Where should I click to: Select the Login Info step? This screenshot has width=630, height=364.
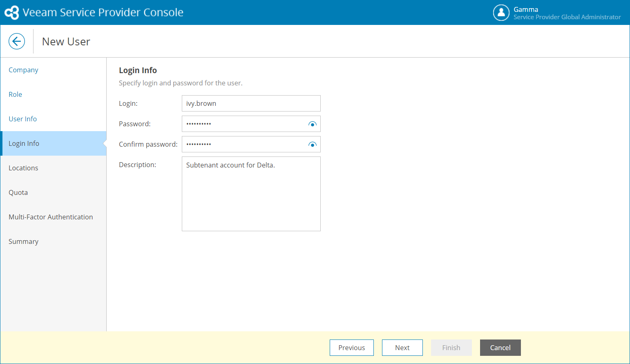pos(24,143)
